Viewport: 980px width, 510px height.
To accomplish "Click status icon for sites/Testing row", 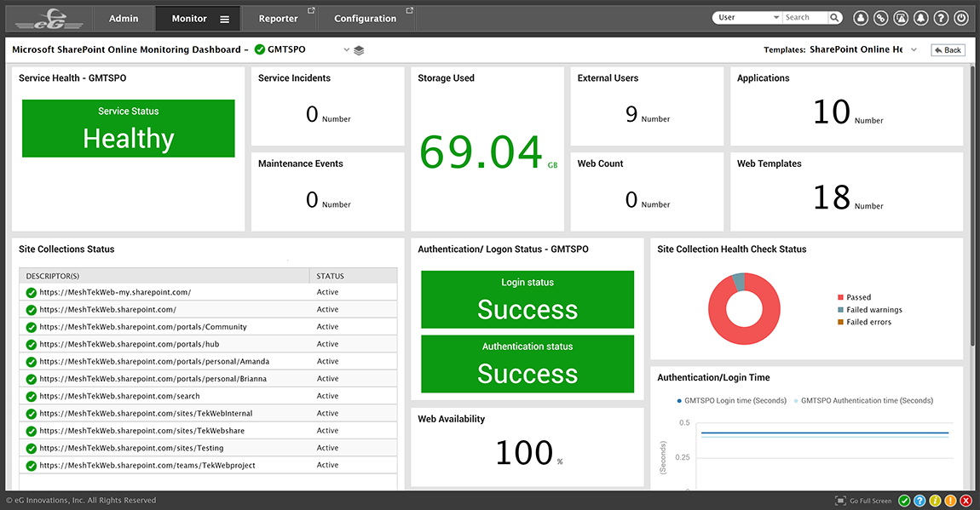I will coord(31,448).
